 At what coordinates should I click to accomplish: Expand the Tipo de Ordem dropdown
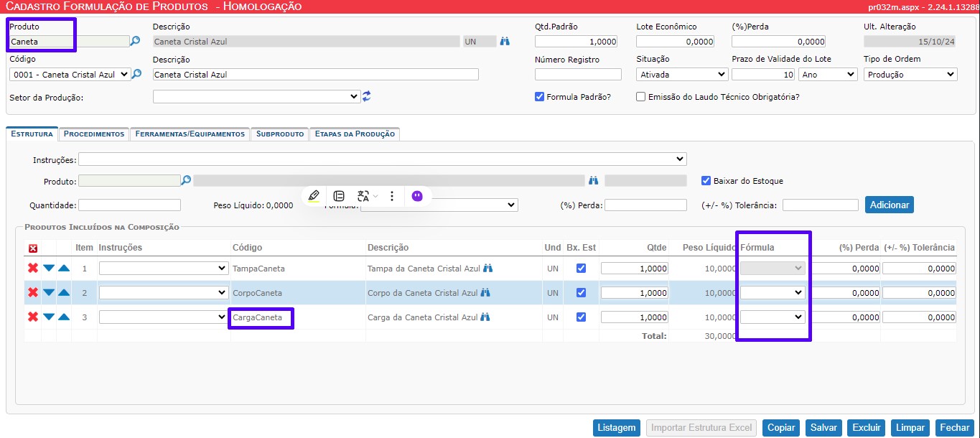point(910,75)
